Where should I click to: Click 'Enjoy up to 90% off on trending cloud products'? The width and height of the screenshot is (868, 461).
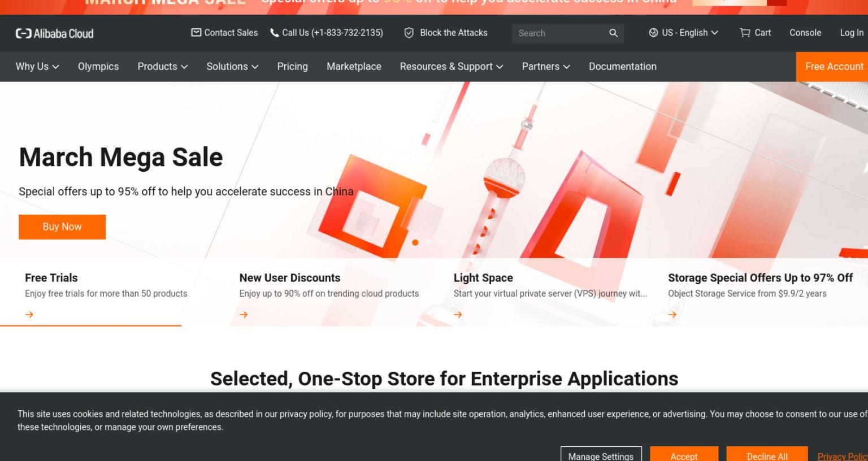329,294
